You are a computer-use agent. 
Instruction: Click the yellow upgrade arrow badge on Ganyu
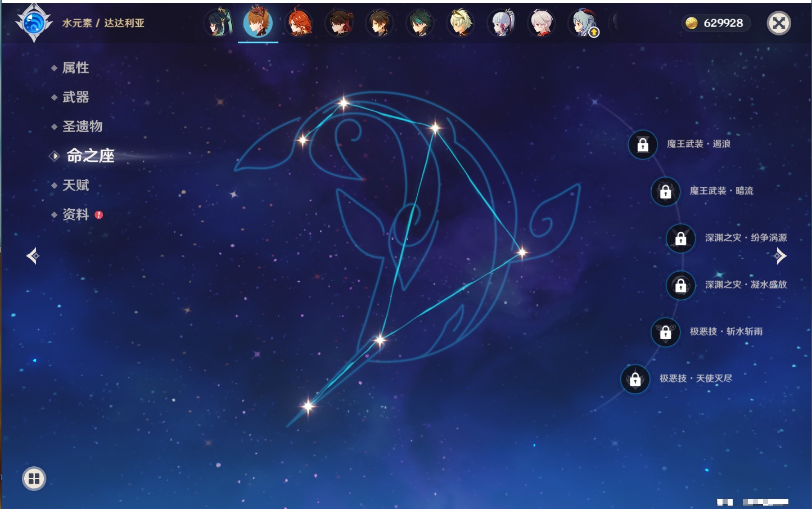[594, 33]
